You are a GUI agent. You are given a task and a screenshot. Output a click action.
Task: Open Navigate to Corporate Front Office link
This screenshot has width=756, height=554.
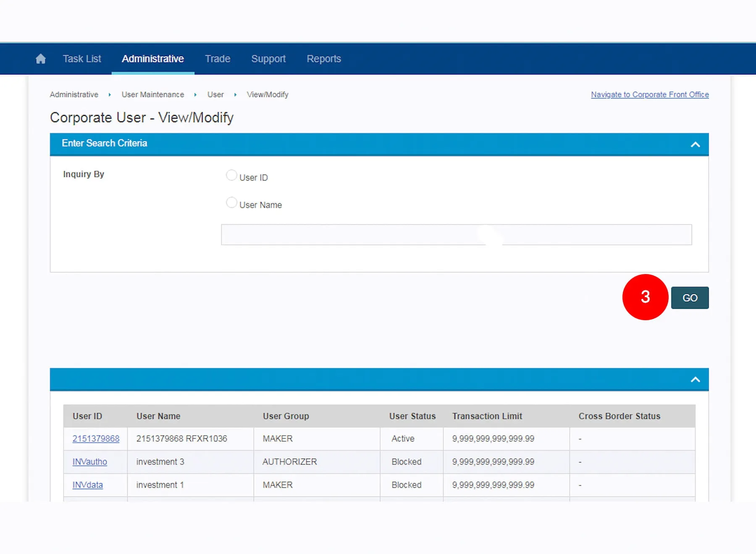649,94
